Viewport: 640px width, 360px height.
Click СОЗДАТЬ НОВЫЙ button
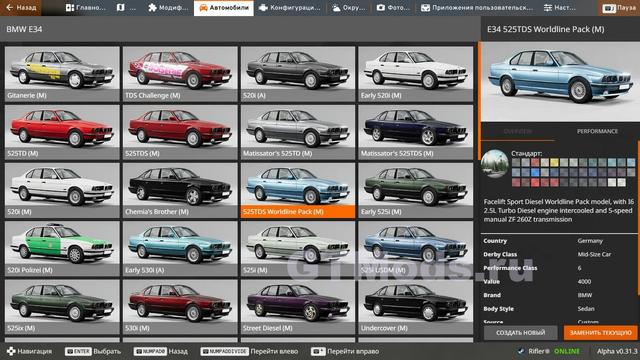[x=520, y=333]
